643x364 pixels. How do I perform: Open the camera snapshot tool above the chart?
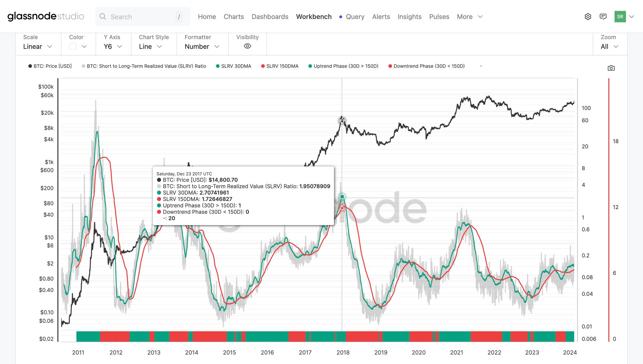(x=611, y=68)
